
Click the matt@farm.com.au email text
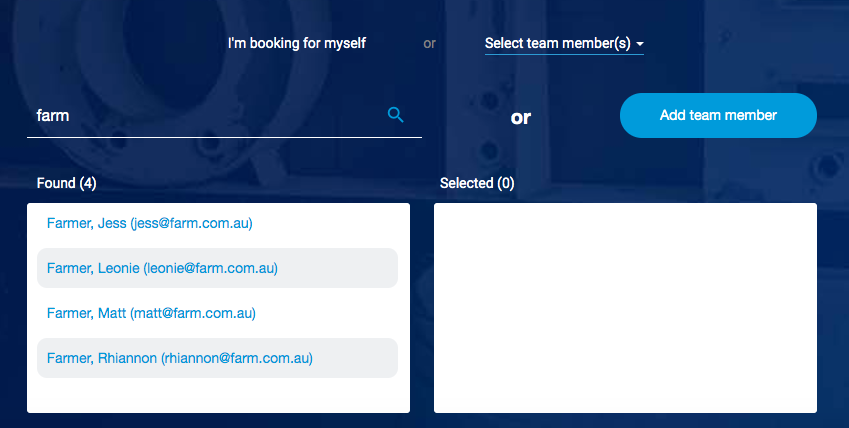193,313
